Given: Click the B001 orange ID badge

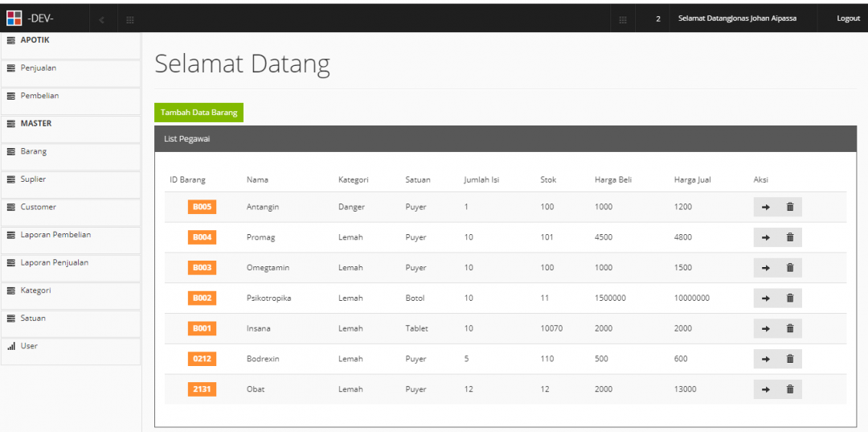Looking at the screenshot, I should pyautogui.click(x=202, y=328).
